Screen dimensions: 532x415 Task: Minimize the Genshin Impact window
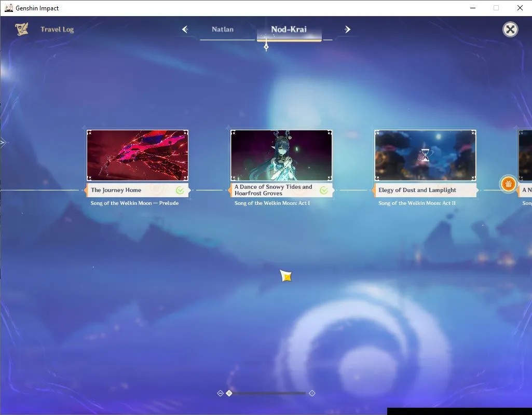coord(473,8)
